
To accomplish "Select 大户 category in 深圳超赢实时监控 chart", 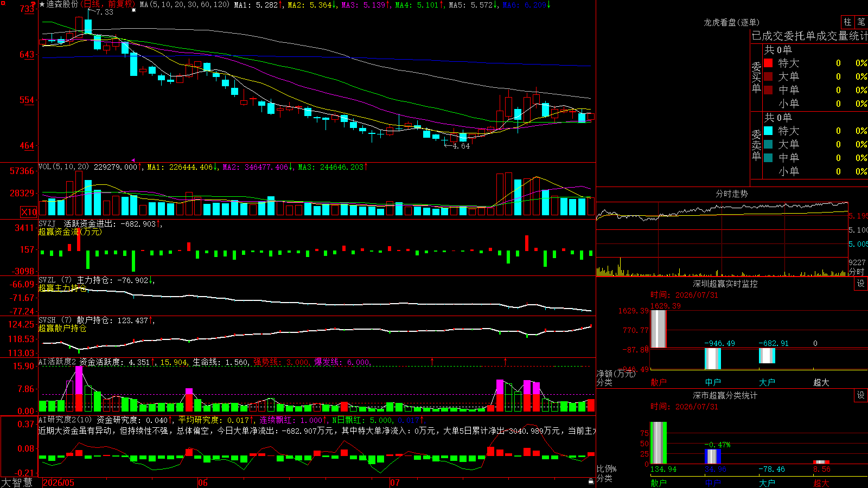I will pos(767,382).
